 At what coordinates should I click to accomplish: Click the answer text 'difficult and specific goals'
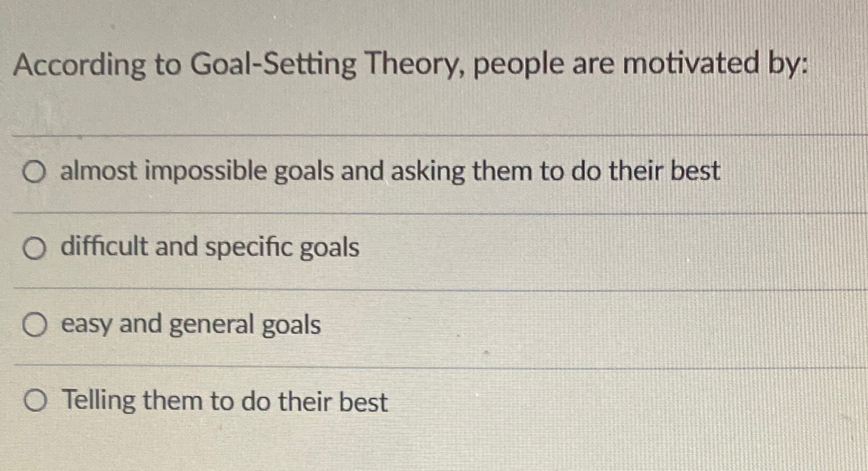pos(211,247)
